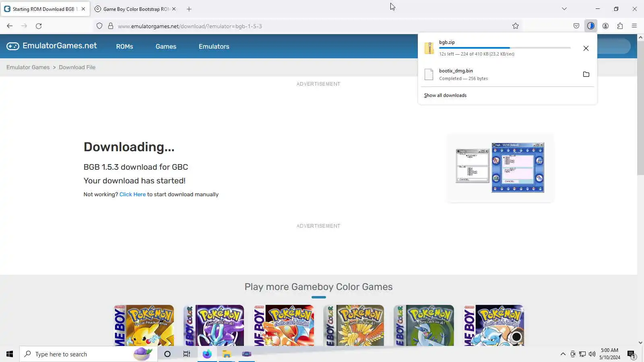List all tabs dropdown arrow
Screen dimensions: 644x362
(564, 9)
